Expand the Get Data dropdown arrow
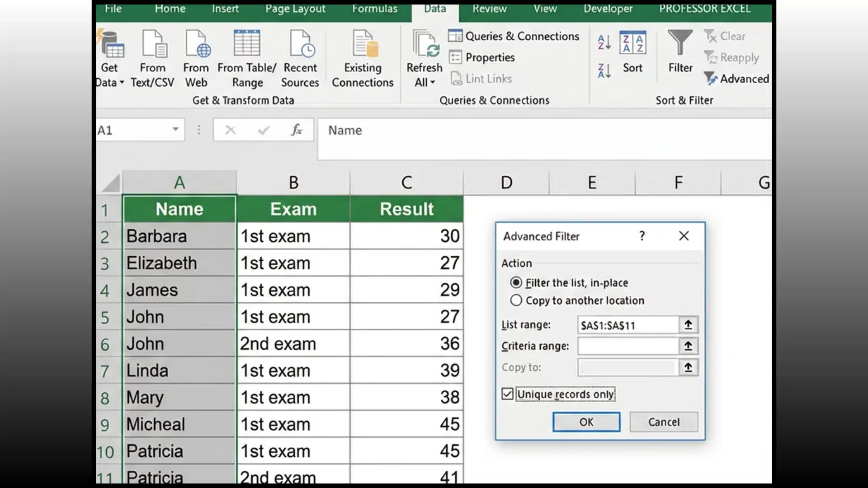 click(x=122, y=82)
